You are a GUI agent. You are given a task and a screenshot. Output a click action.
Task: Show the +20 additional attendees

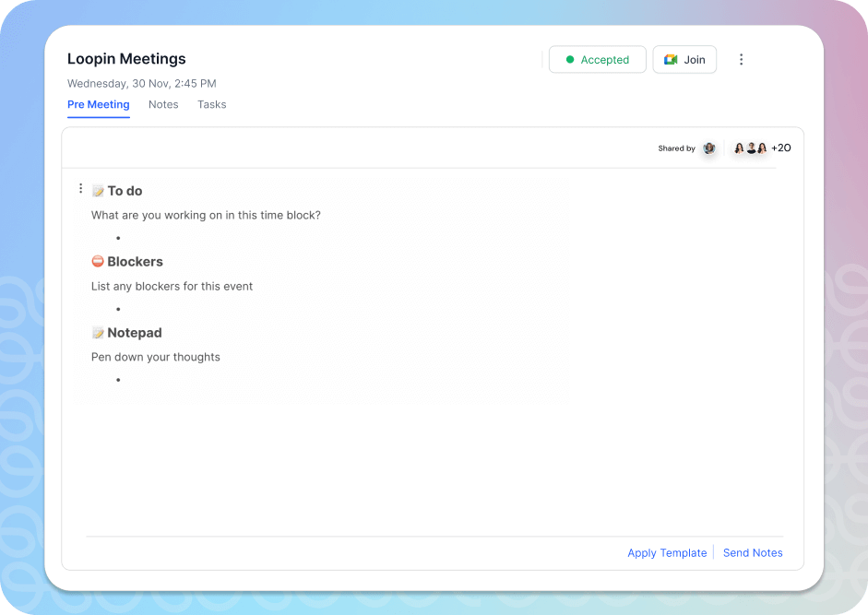[x=781, y=148]
